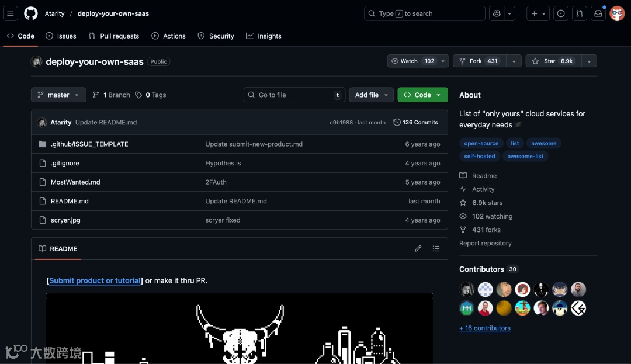This screenshot has width=631, height=364.
Task: Open the green Code dropdown button
Action: (422, 95)
